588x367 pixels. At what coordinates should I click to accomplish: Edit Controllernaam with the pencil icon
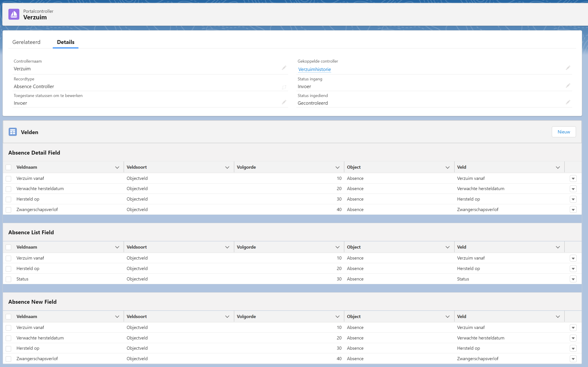tap(284, 68)
